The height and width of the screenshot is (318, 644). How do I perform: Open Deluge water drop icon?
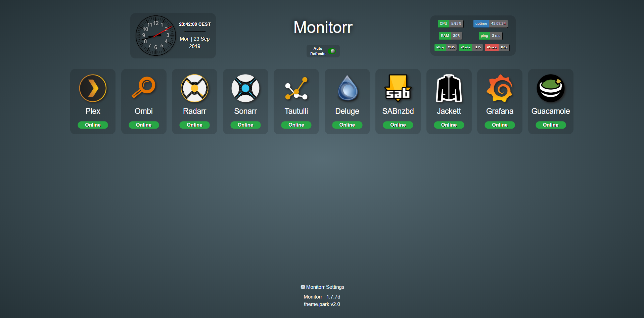tap(347, 88)
